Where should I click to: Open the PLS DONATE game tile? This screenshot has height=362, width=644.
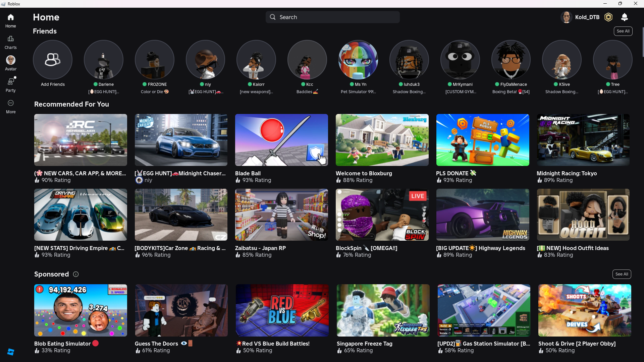click(x=483, y=140)
